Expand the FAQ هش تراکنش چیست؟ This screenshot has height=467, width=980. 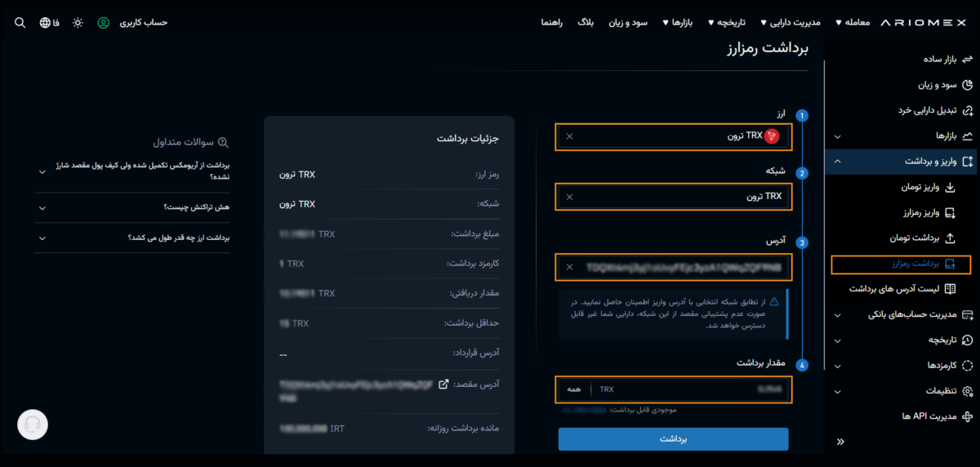tap(133, 208)
